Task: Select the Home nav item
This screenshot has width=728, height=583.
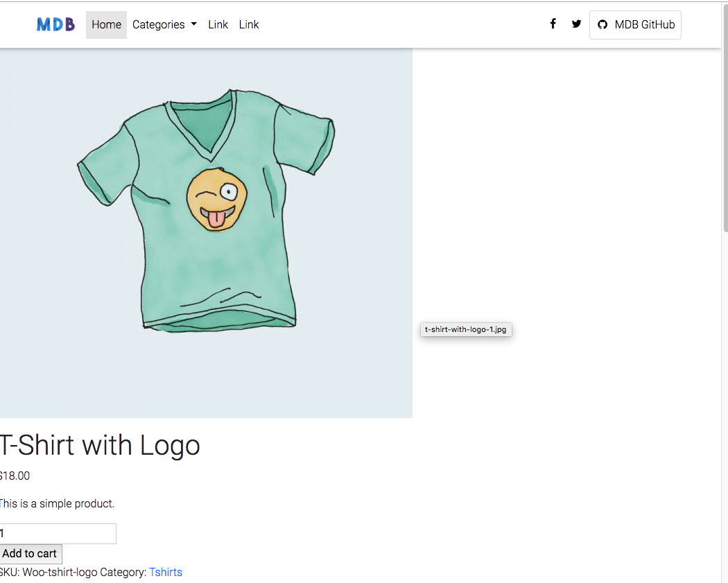Action: coord(106,24)
